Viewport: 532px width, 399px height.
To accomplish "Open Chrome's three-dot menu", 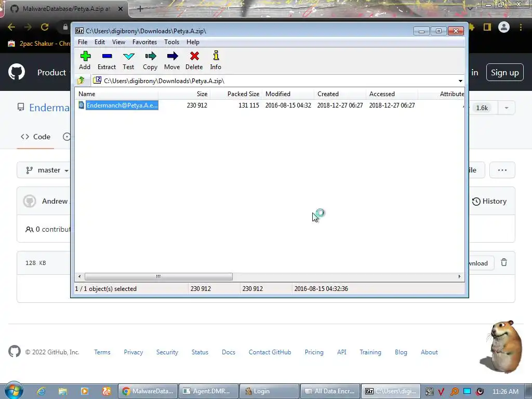I will [521, 27].
